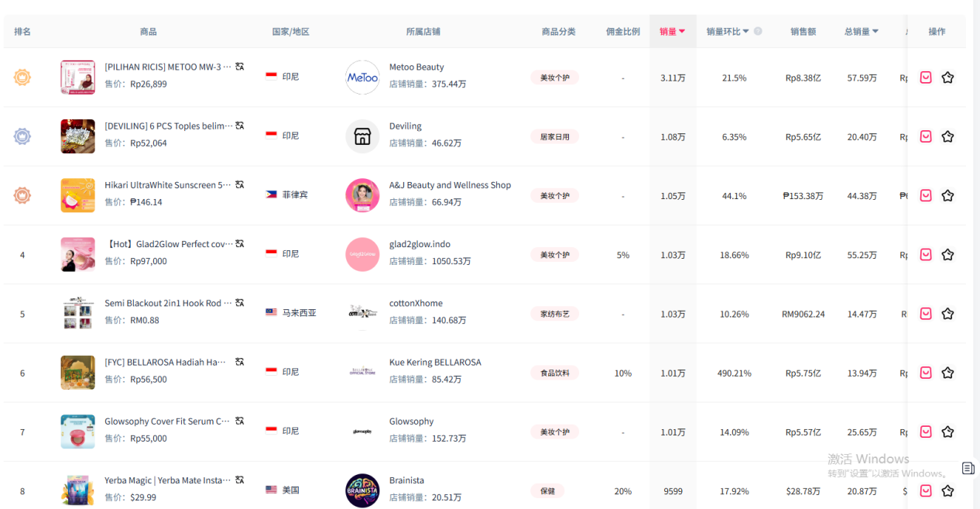
Task: Click the 家纺布艺 category tag
Action: [x=554, y=314]
